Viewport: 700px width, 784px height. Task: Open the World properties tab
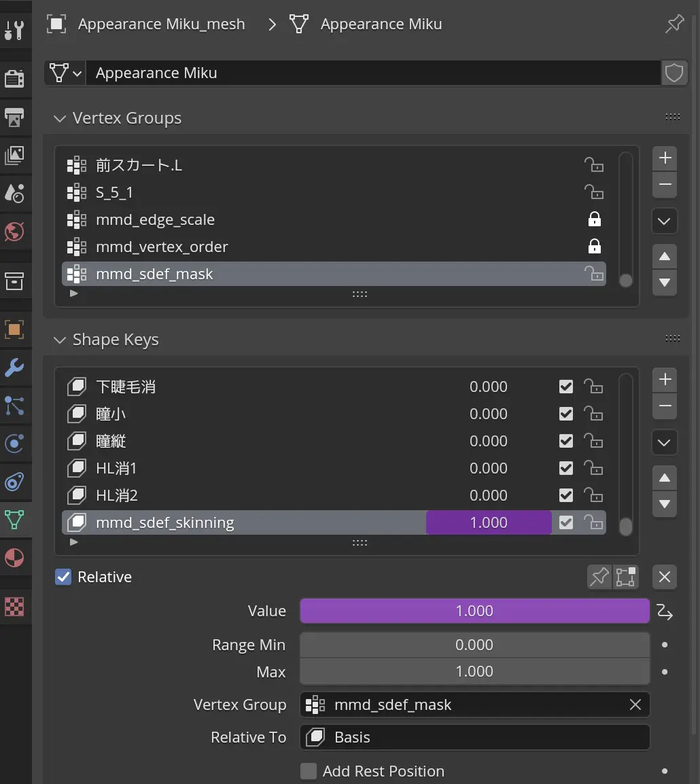pyautogui.click(x=14, y=231)
